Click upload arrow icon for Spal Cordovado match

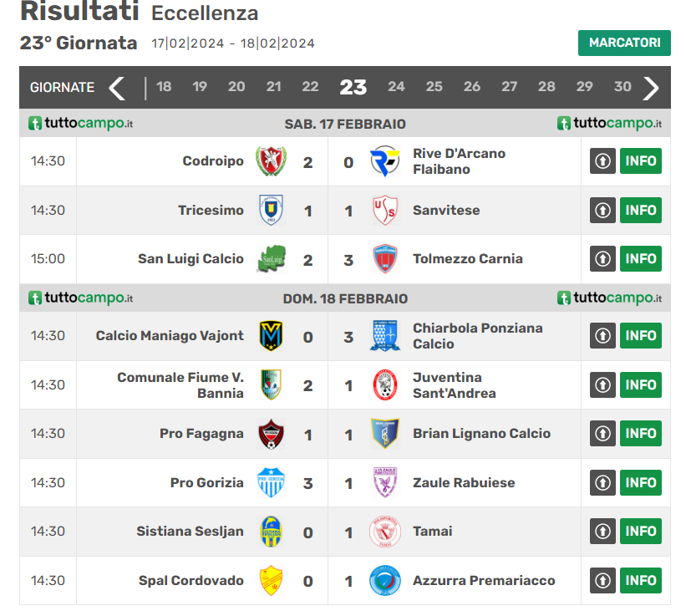point(602,580)
